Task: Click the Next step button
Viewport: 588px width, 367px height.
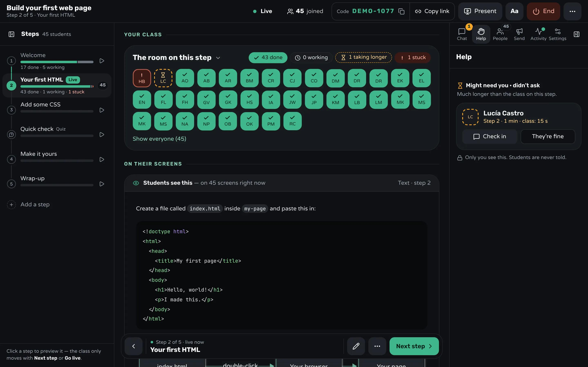Action: [x=414, y=346]
